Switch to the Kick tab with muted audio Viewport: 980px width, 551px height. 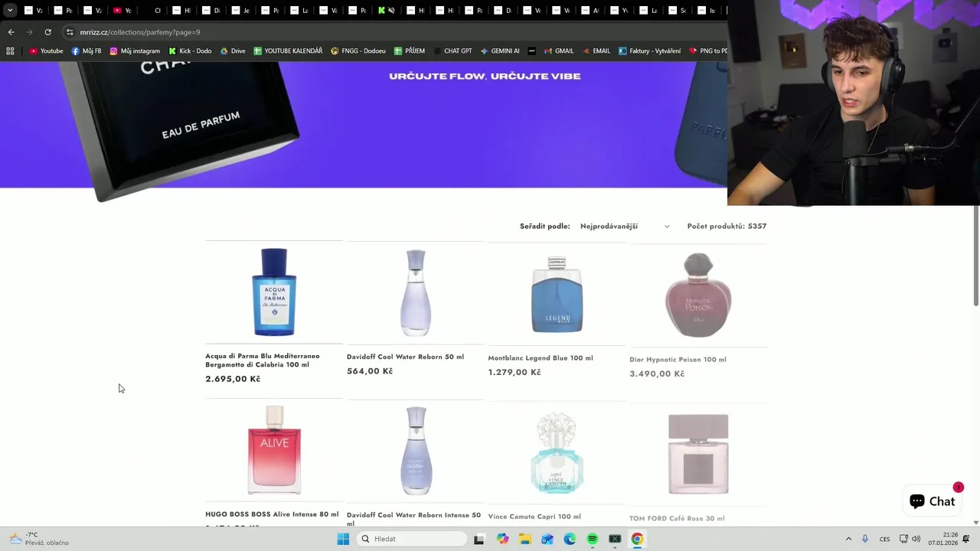tap(387, 11)
